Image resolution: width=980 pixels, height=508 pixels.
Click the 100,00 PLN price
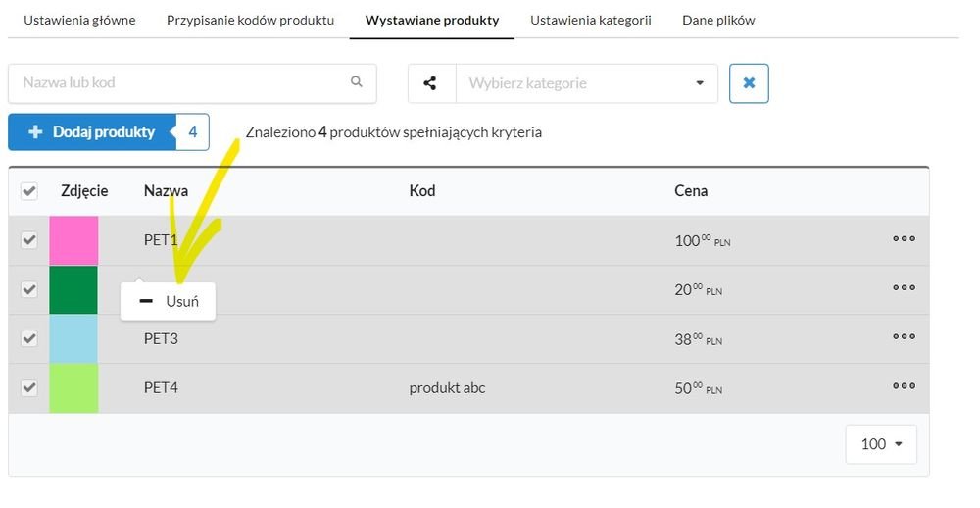pos(703,241)
